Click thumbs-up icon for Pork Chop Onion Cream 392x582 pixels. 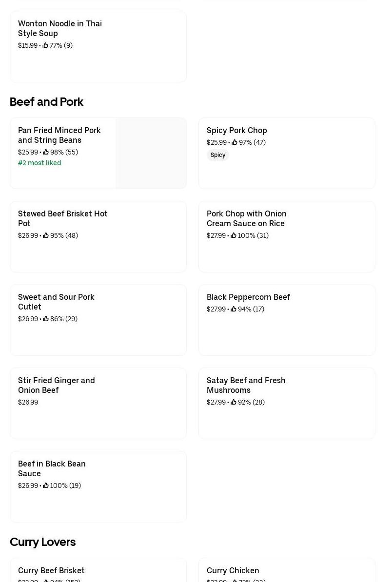234,235
